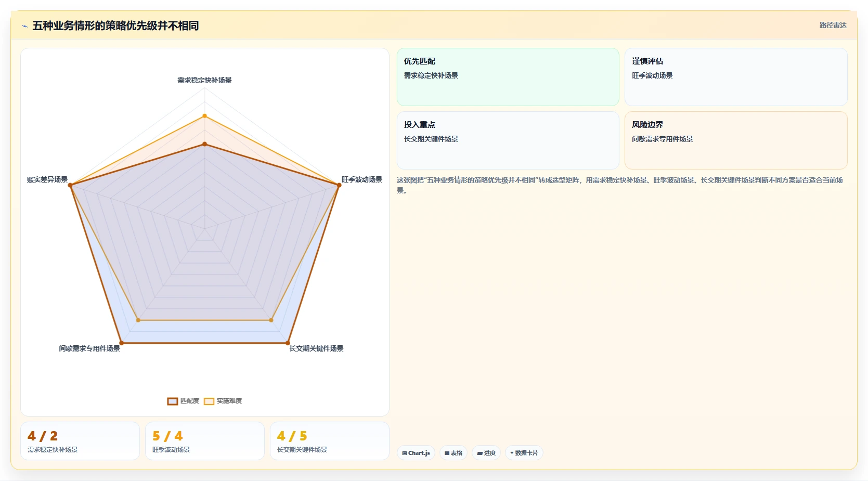Click 匹配度 point on 需求稳定快补场景 axis
868x481 pixels.
(204, 144)
